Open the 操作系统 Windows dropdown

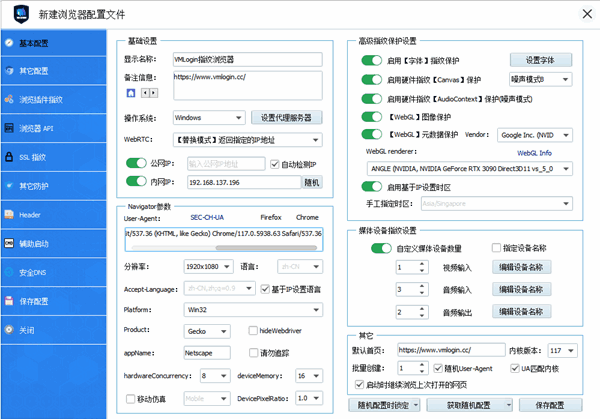tap(208, 117)
